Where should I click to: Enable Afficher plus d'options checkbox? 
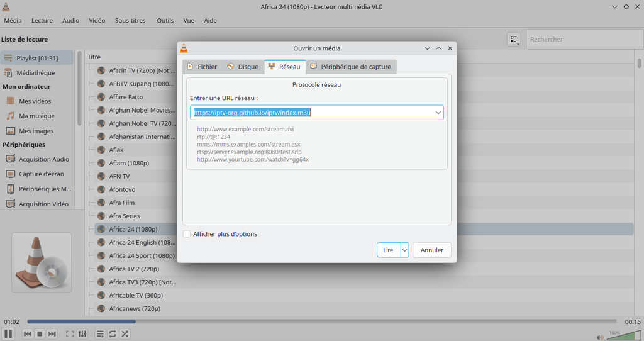tap(187, 234)
